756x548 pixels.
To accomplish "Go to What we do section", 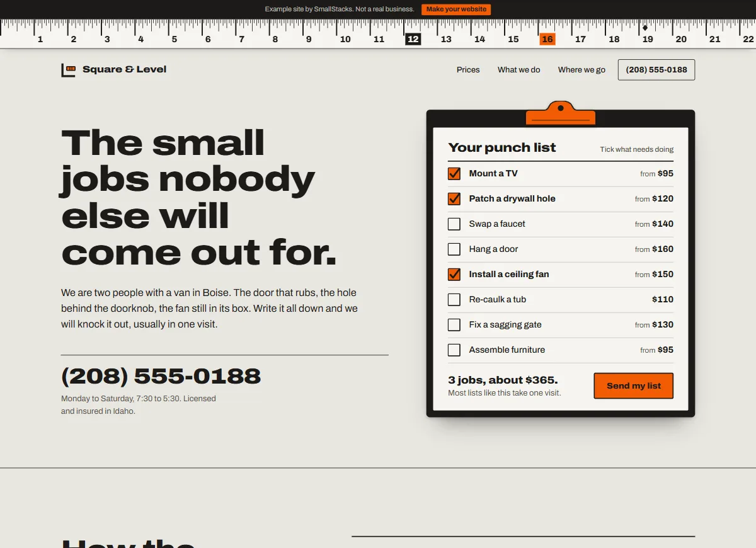I will 519,70.
